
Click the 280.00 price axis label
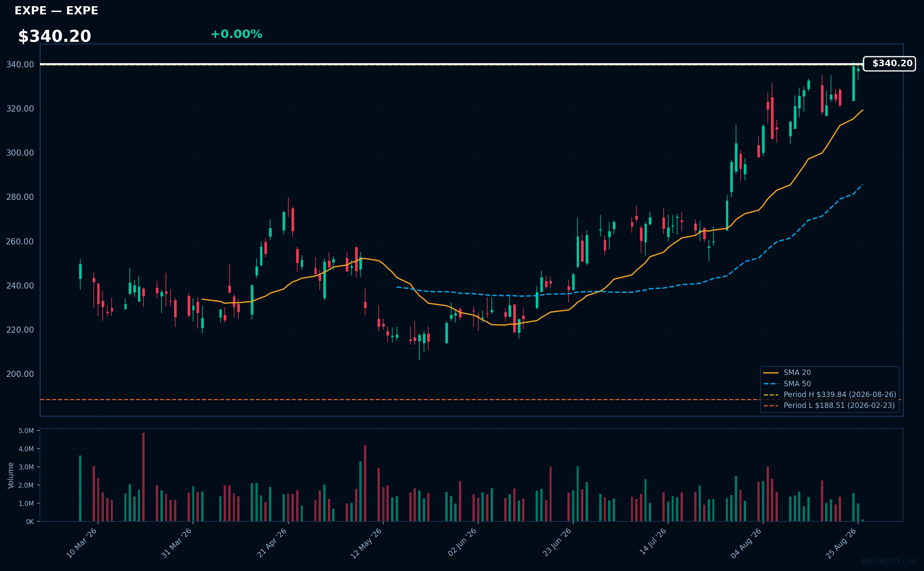pyautogui.click(x=20, y=197)
